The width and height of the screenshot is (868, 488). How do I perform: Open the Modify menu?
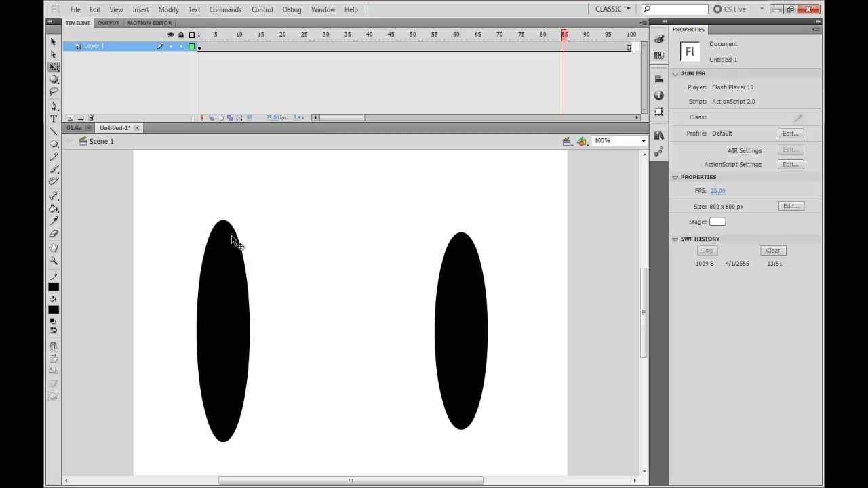[168, 9]
